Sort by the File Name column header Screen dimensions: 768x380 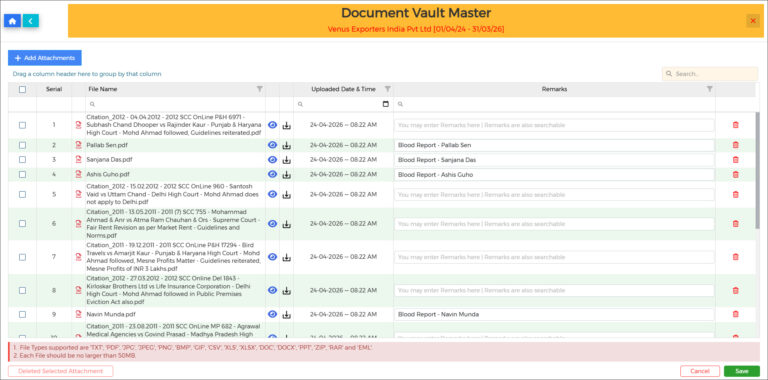(102, 89)
